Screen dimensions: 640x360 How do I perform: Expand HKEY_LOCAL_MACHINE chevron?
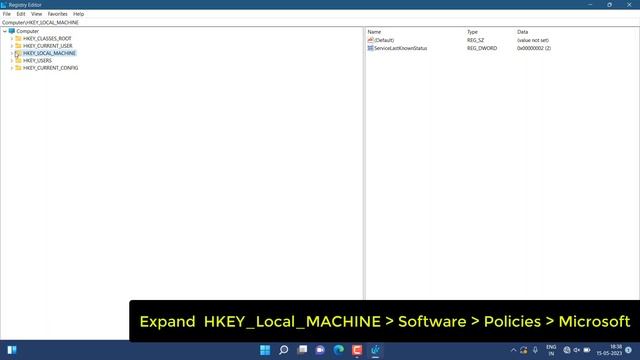point(12,53)
